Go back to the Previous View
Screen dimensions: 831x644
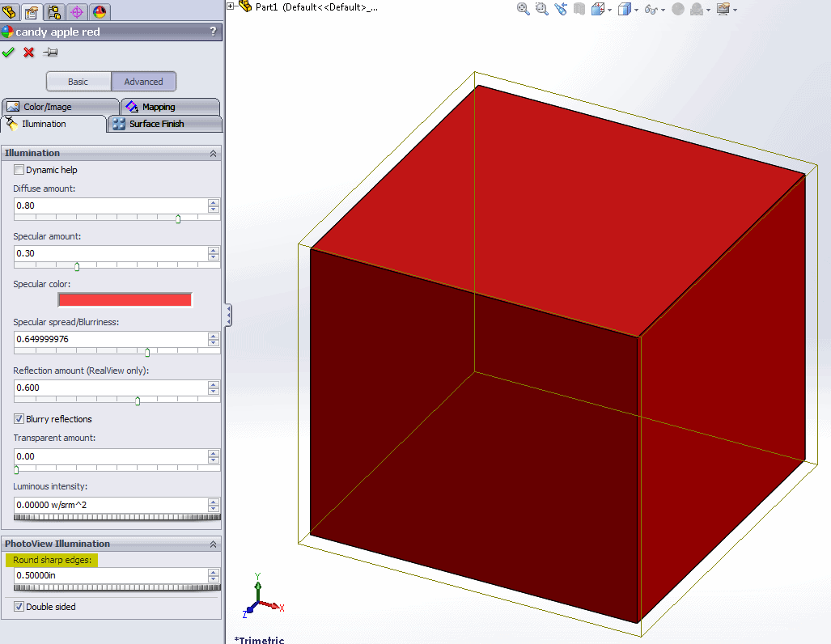[x=561, y=9]
